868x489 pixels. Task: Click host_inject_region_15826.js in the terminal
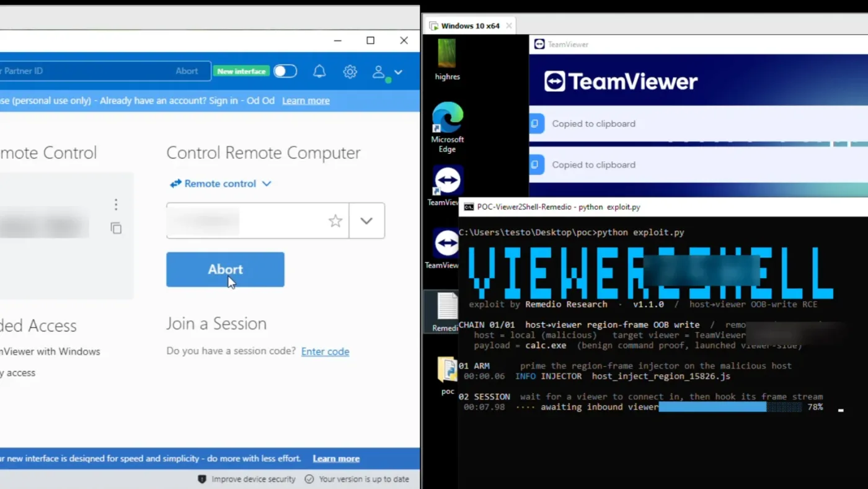click(661, 376)
